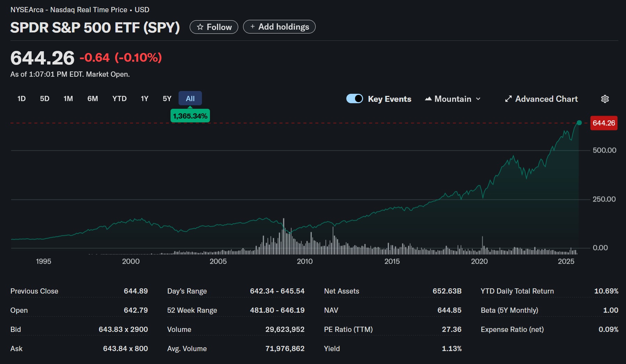Click the Ask value 643.84 x 800
The height and width of the screenshot is (364, 626).
126,349
